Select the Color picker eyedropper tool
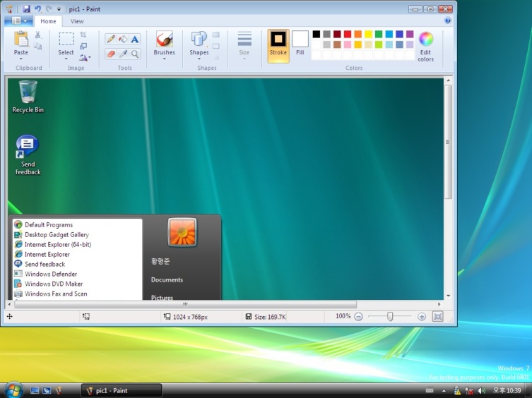532x398 pixels. (x=123, y=54)
